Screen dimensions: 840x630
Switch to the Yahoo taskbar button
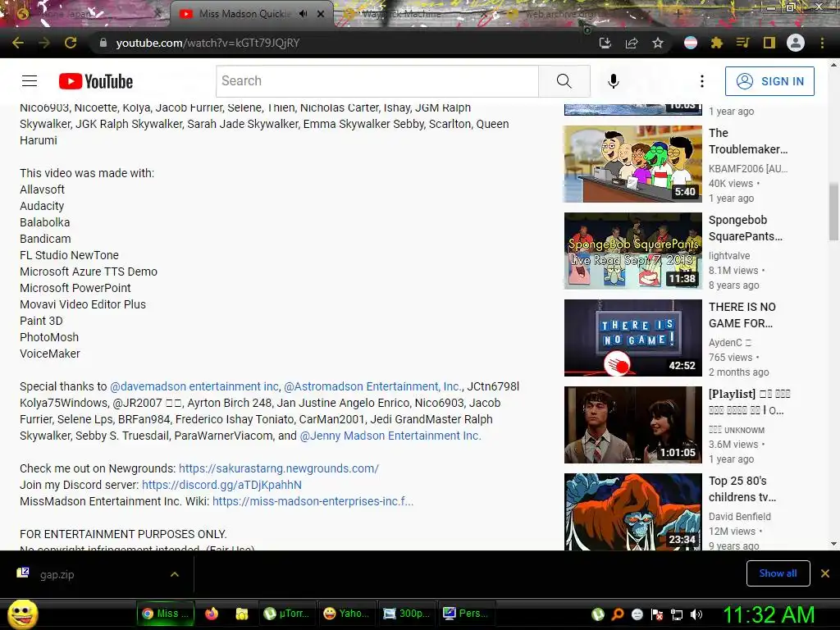[347, 614]
